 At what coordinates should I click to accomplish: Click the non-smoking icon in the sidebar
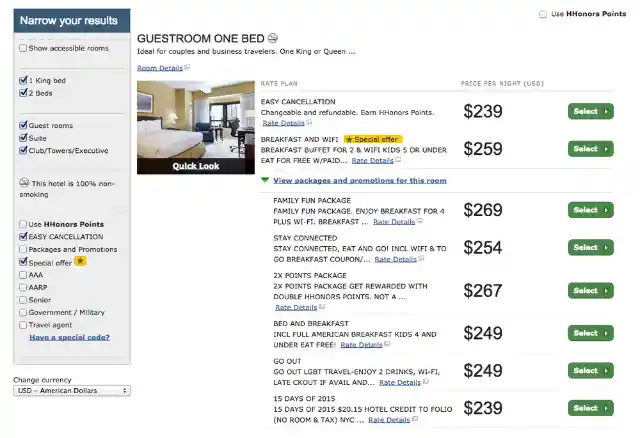click(x=25, y=183)
